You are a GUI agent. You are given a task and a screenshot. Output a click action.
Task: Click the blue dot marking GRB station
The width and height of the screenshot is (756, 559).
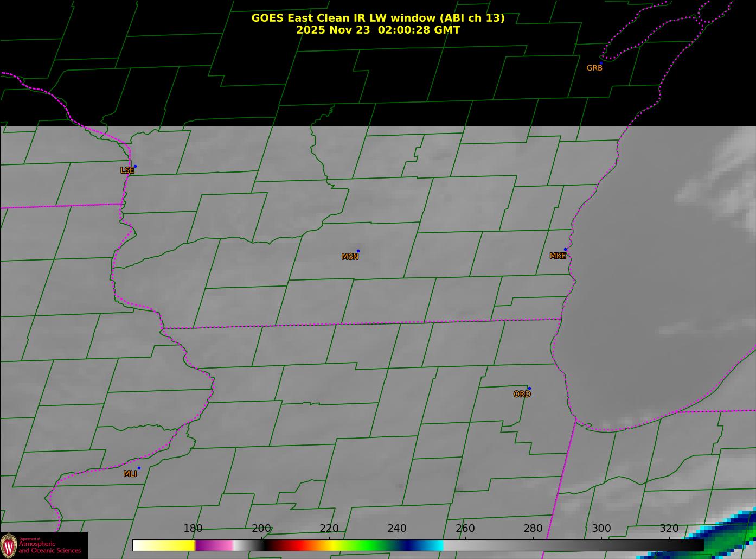tap(601, 63)
